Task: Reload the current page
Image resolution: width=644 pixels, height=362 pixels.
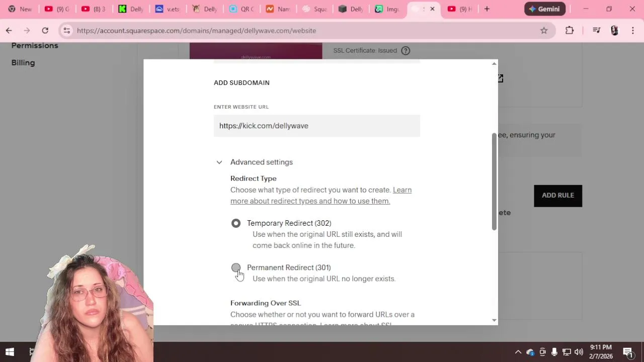Action: (x=45, y=31)
